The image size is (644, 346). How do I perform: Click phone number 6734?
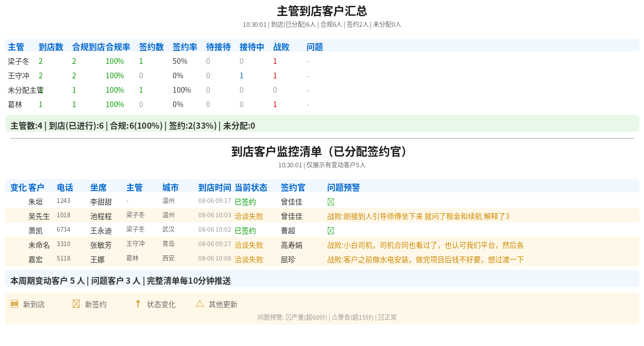pyautogui.click(x=63, y=229)
